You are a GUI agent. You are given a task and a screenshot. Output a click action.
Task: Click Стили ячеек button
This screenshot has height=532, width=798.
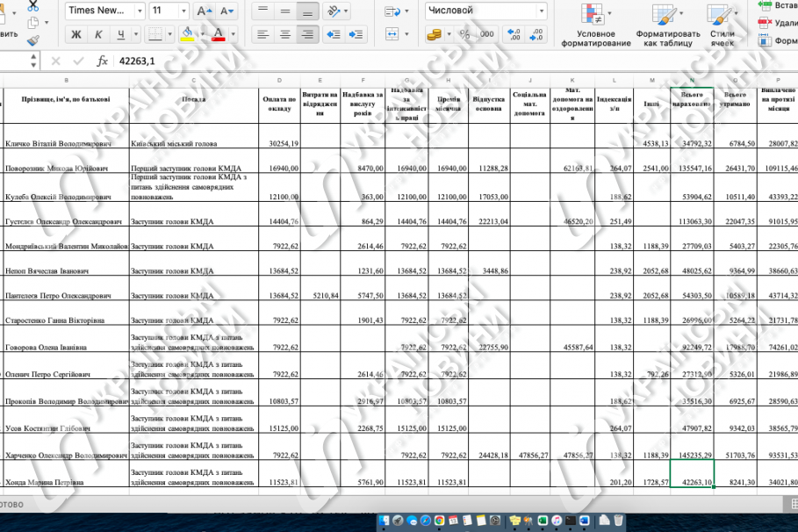click(723, 25)
